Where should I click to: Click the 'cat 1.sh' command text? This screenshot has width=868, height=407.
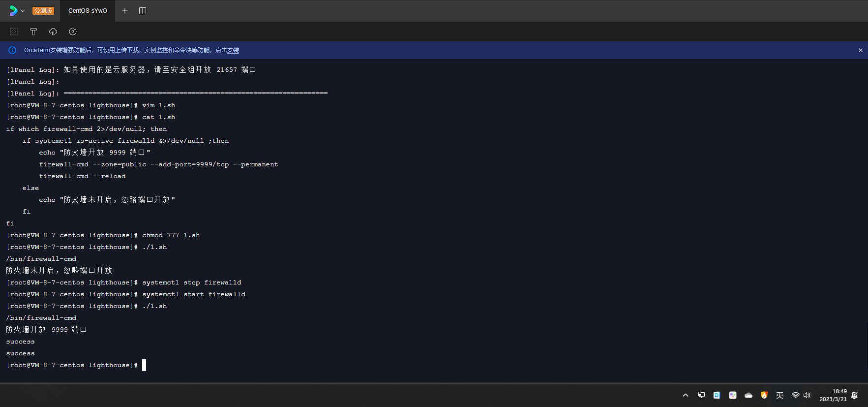pos(158,117)
